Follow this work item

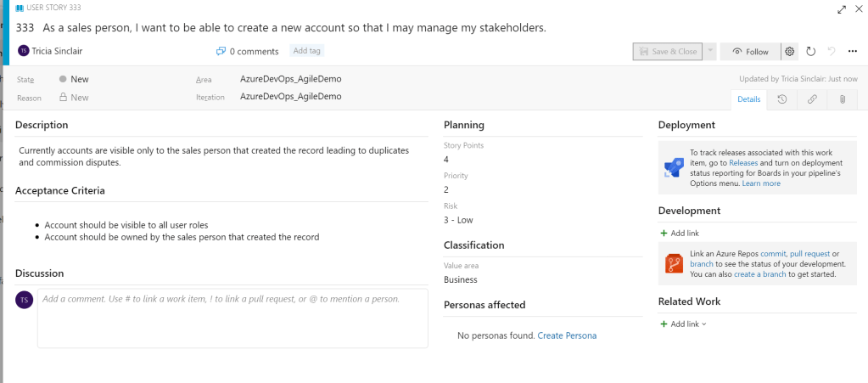(x=750, y=51)
